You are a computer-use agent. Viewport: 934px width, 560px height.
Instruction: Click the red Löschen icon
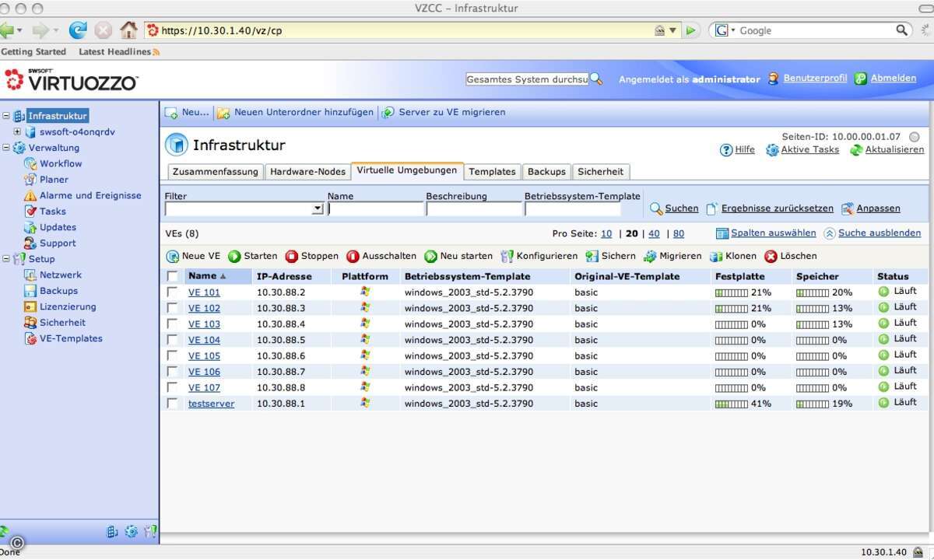(771, 256)
